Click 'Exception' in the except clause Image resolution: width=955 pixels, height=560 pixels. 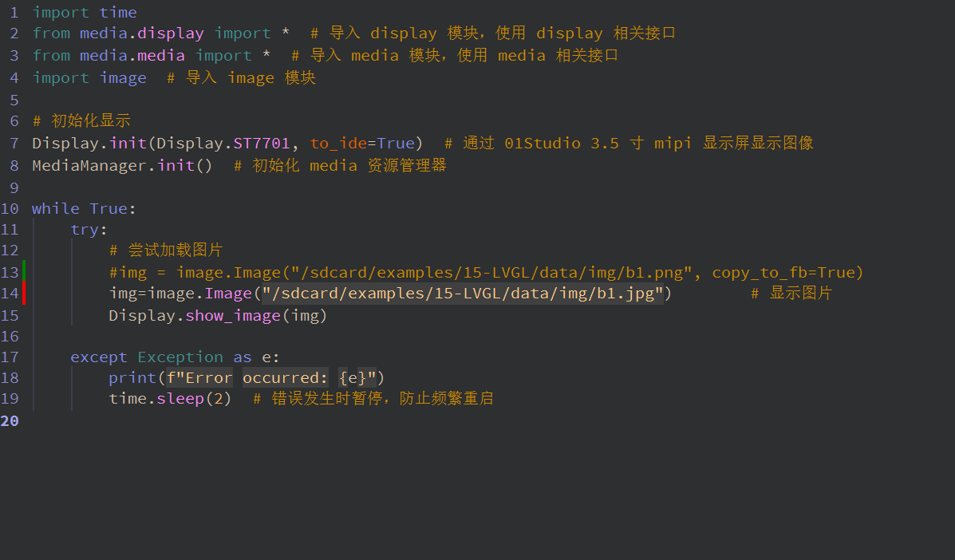(180, 357)
